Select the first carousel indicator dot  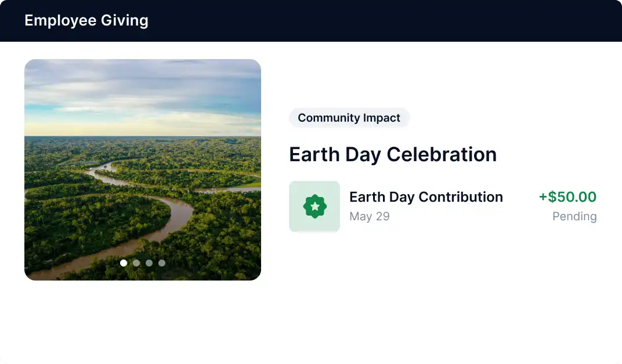pyautogui.click(x=124, y=263)
